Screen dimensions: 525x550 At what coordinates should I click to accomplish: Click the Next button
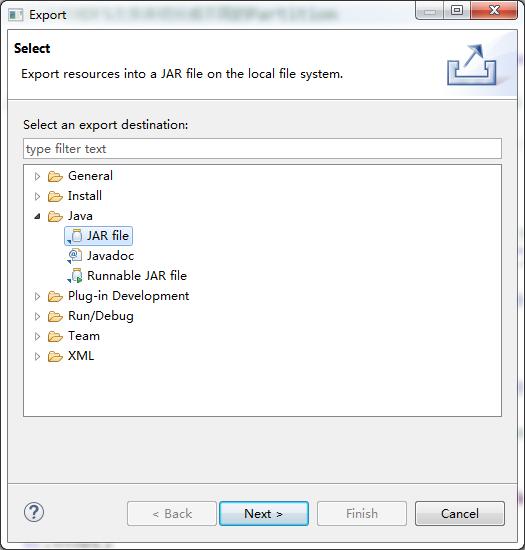(264, 514)
